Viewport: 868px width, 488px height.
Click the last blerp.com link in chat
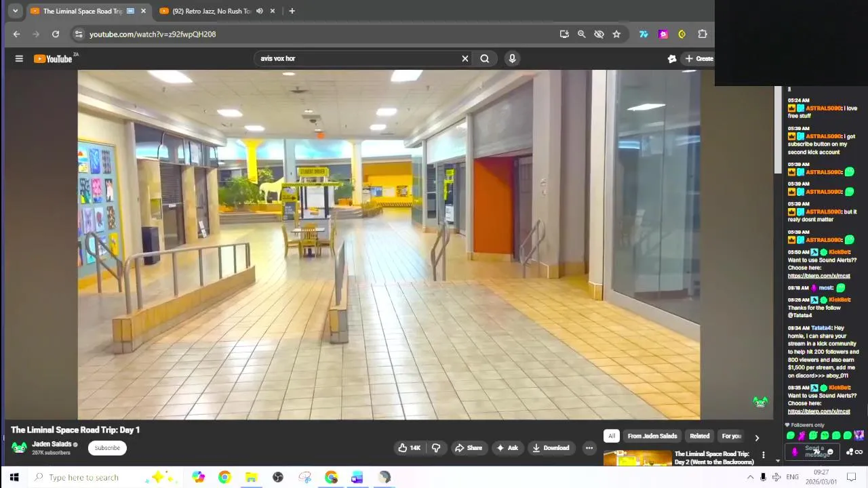[818, 411]
